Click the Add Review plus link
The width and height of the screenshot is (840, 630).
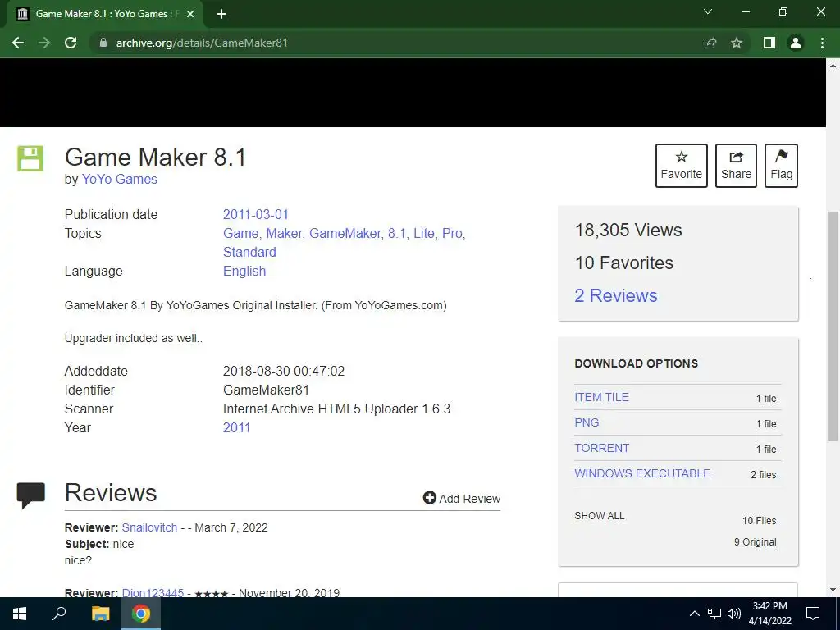tap(462, 498)
